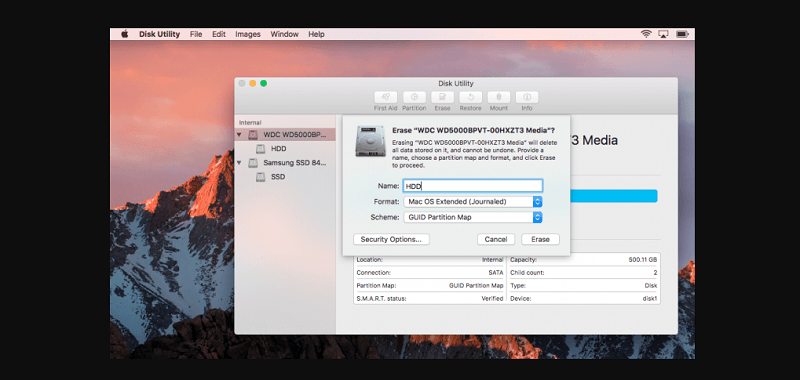Click the HDD volume icon in the sidebar

261,149
